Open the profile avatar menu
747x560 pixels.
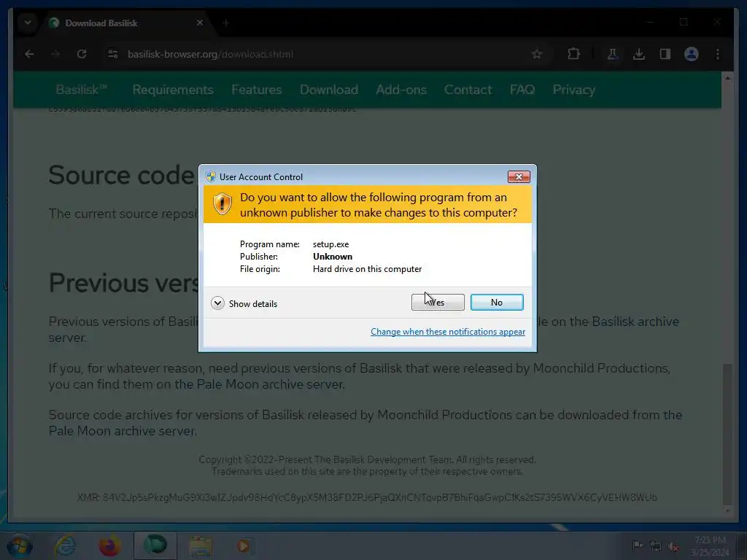(692, 54)
